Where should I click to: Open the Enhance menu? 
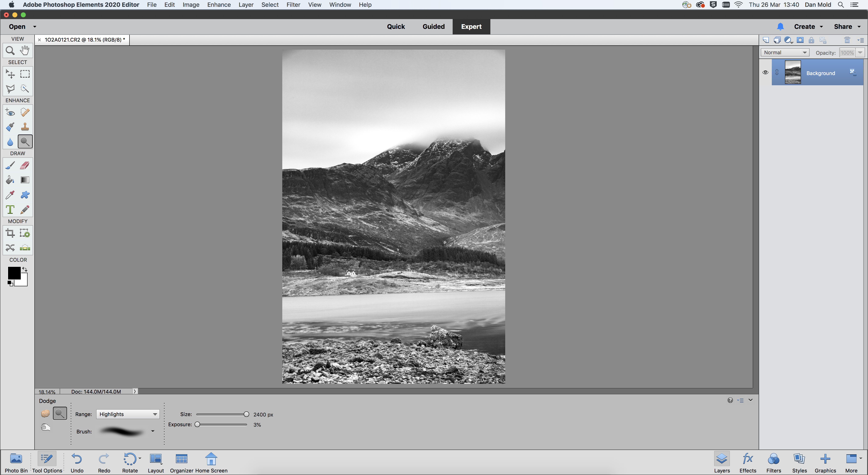(x=219, y=5)
